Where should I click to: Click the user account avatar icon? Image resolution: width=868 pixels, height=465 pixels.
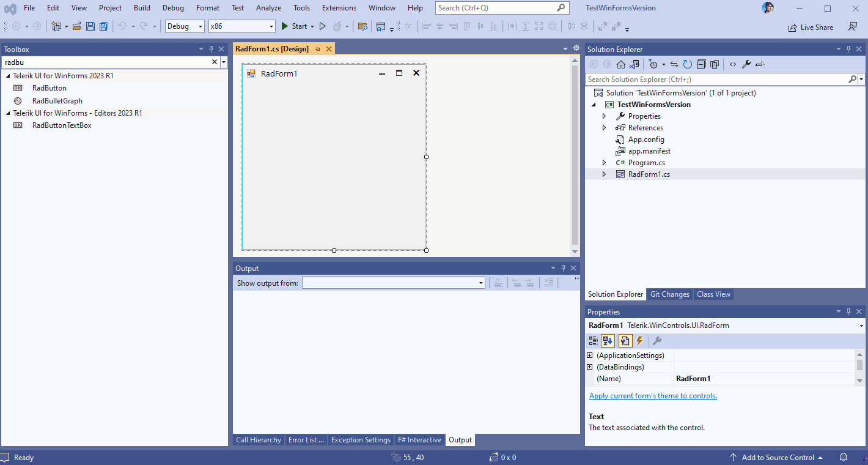(768, 8)
